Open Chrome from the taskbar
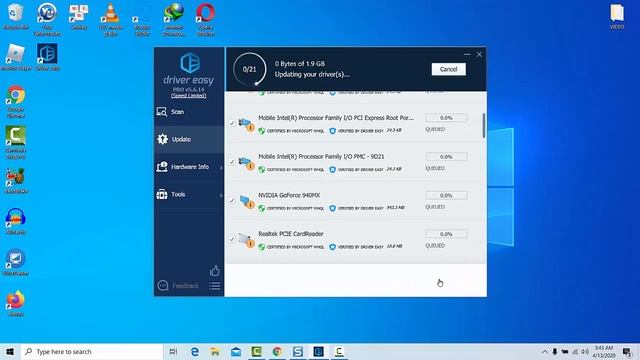 (x=277, y=351)
